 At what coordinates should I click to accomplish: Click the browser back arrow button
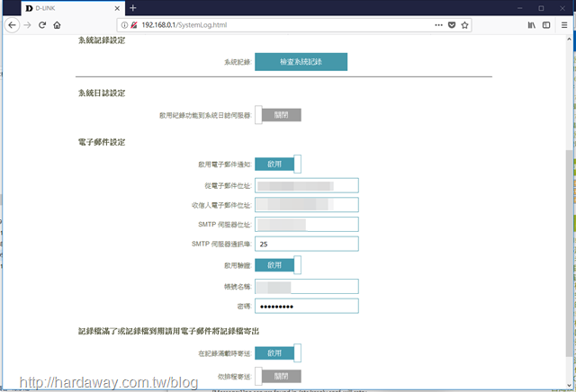[x=13, y=24]
